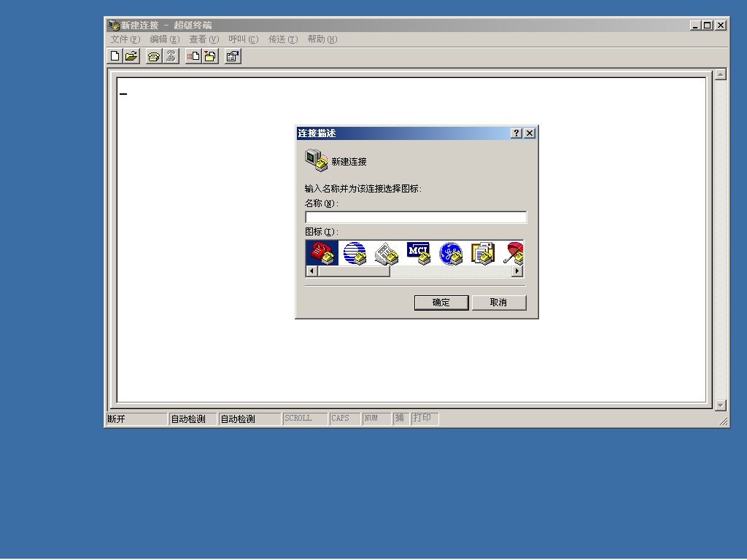This screenshot has height=560, width=747.
Task: Click the HyperTerminal title bar icon
Action: click(113, 25)
